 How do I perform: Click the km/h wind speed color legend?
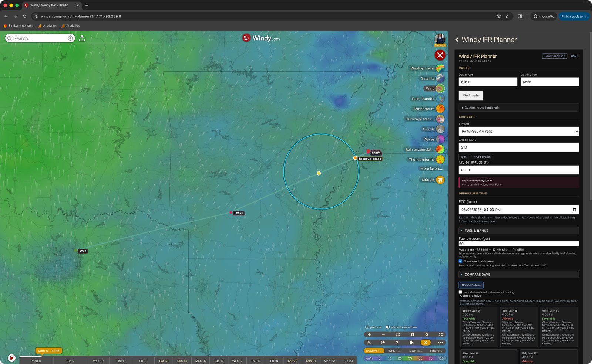(404, 358)
